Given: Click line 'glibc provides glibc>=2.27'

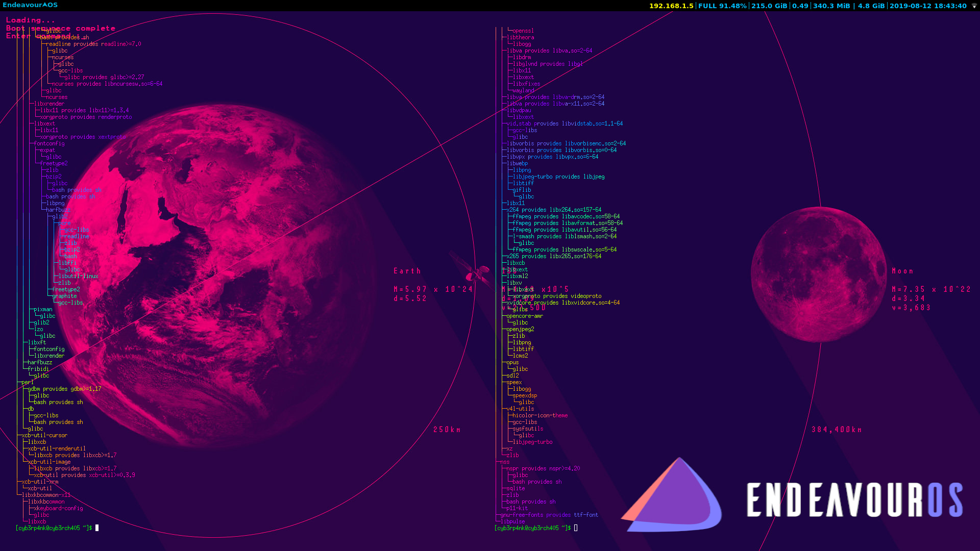Looking at the screenshot, I should click(x=104, y=77).
